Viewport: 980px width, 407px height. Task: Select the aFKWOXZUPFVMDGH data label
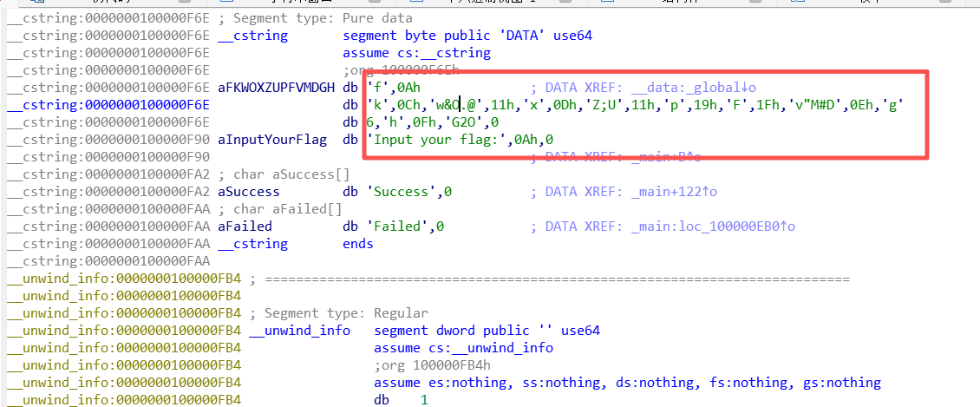[x=277, y=88]
